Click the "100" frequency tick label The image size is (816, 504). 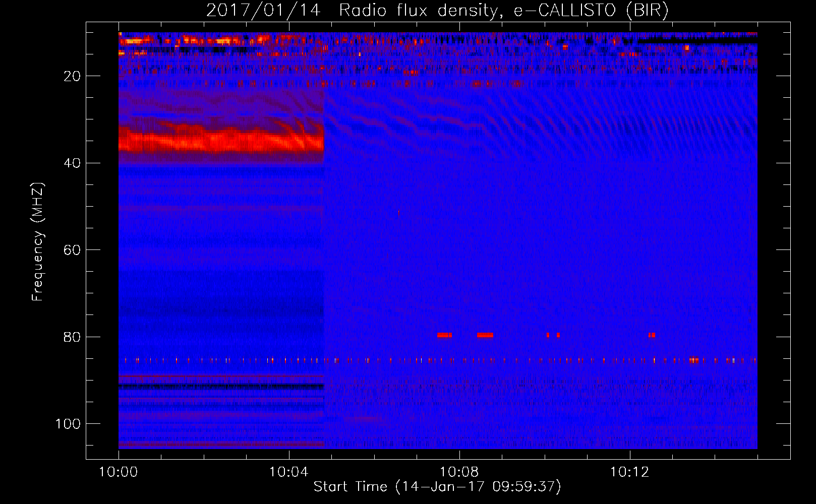68,424
